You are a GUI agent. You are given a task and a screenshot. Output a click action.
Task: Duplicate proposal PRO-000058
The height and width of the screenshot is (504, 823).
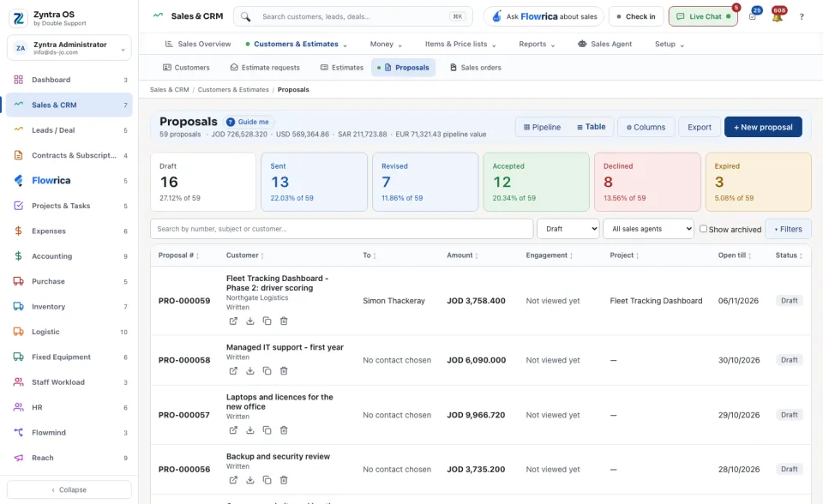[x=267, y=370]
